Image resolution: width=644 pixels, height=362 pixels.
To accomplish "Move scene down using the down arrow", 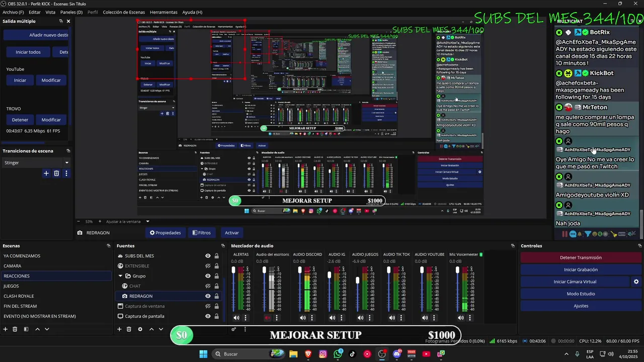I will coord(47,329).
